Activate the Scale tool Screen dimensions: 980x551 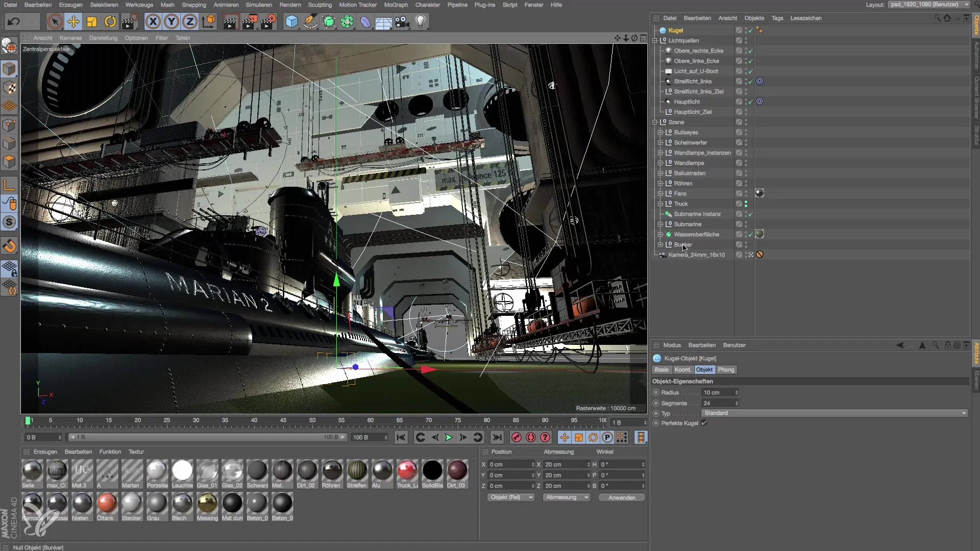tap(92, 21)
